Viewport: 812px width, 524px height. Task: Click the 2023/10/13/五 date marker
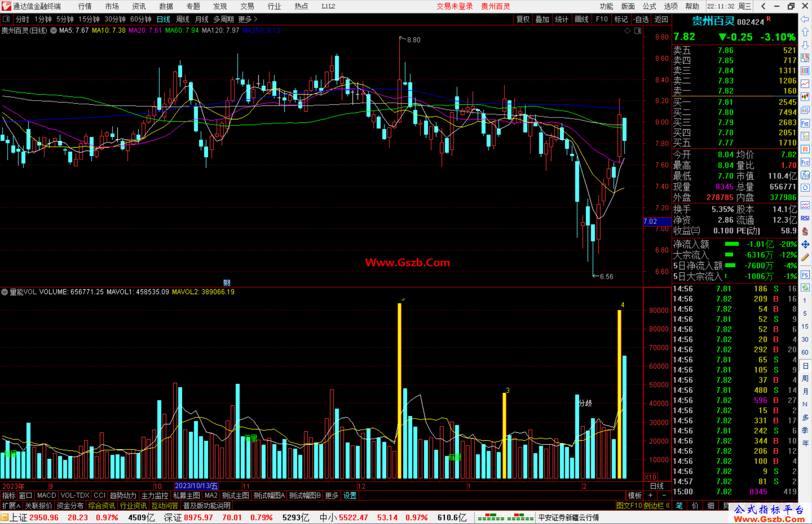[196, 486]
